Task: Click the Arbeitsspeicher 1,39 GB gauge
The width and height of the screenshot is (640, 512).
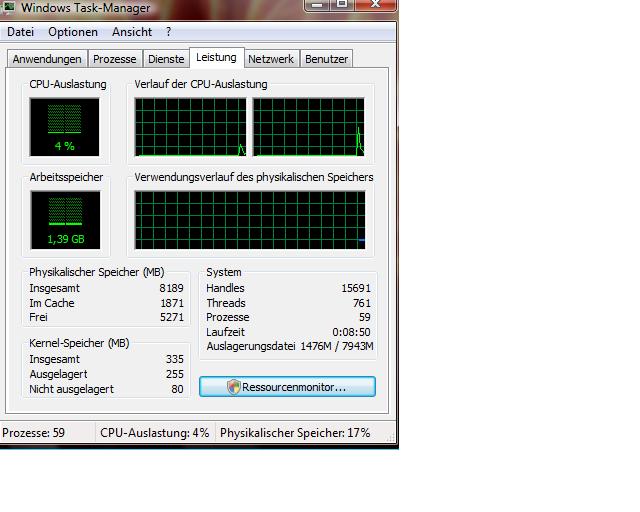Action: pos(65,220)
